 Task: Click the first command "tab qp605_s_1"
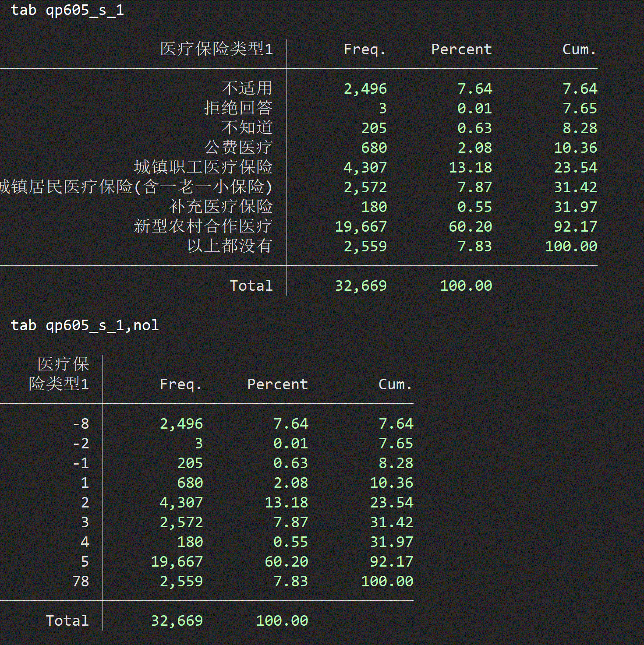pos(67,10)
